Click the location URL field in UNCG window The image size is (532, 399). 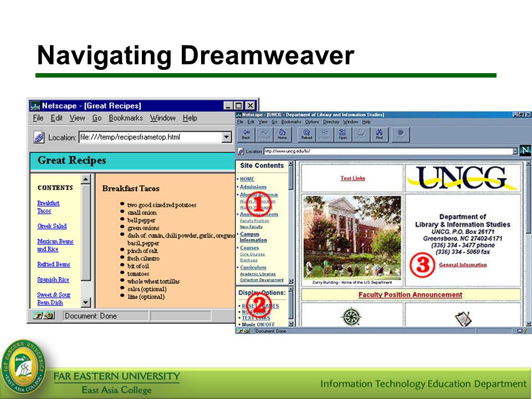(388, 151)
